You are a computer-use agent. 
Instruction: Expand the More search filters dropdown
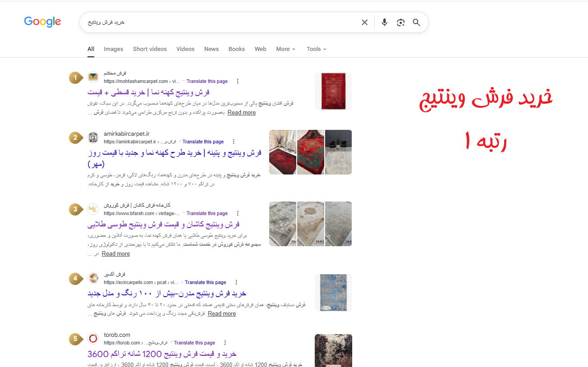coord(285,49)
